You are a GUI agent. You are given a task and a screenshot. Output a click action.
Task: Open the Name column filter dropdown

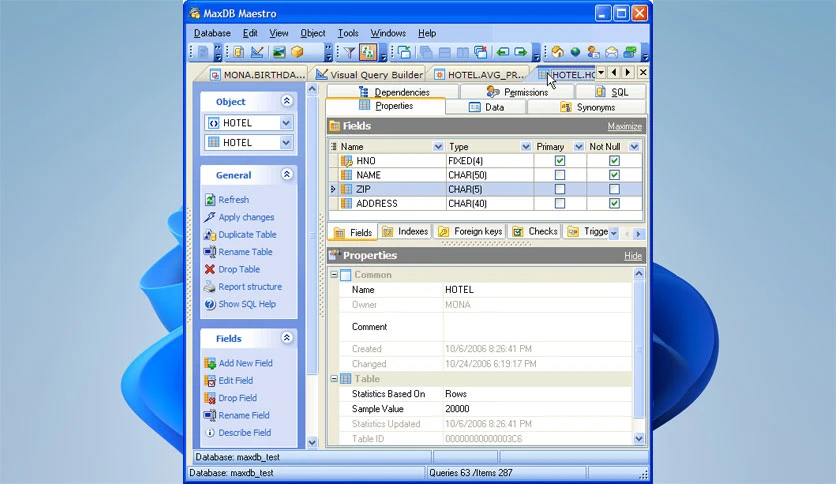[x=438, y=147]
